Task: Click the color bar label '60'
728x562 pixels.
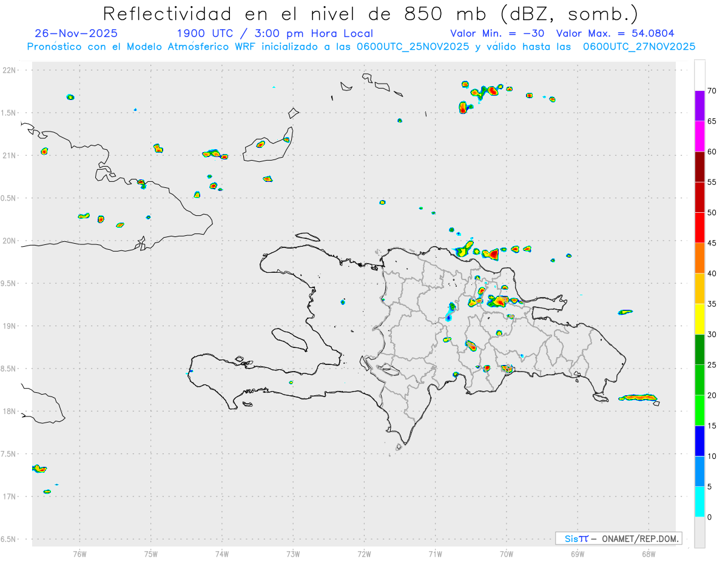Action: (x=712, y=152)
